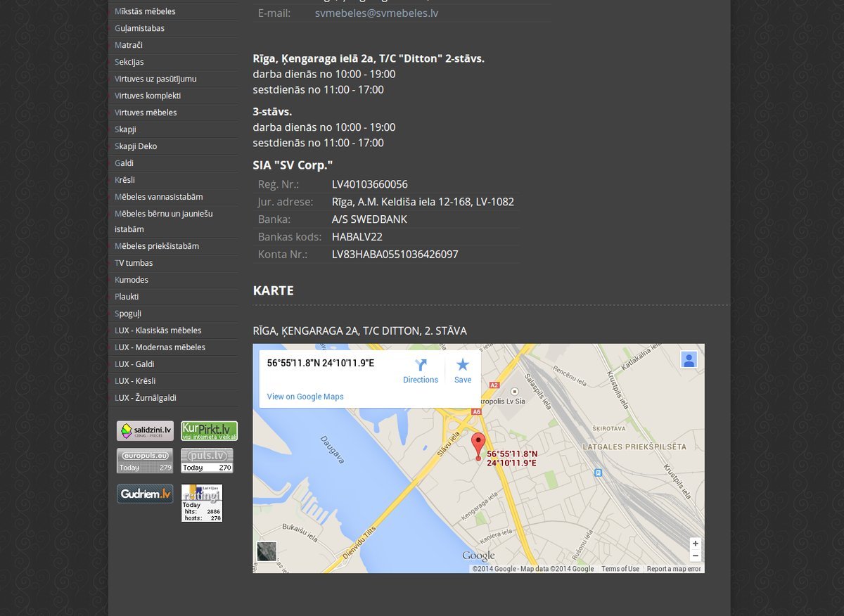Image resolution: width=844 pixels, height=616 pixels.
Task: Open the salidzini.lv badge
Action: [x=145, y=430]
